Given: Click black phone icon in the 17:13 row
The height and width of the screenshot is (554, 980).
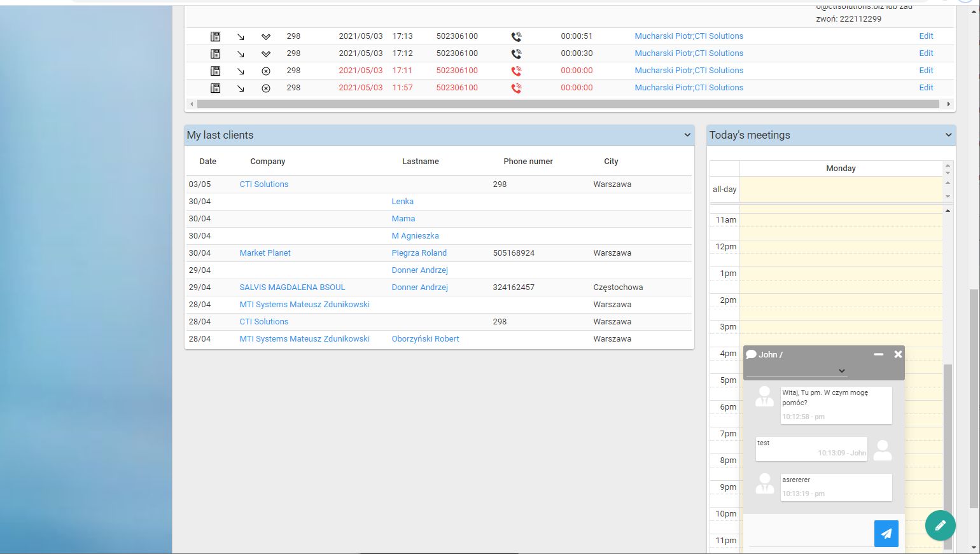Looking at the screenshot, I should click(516, 37).
